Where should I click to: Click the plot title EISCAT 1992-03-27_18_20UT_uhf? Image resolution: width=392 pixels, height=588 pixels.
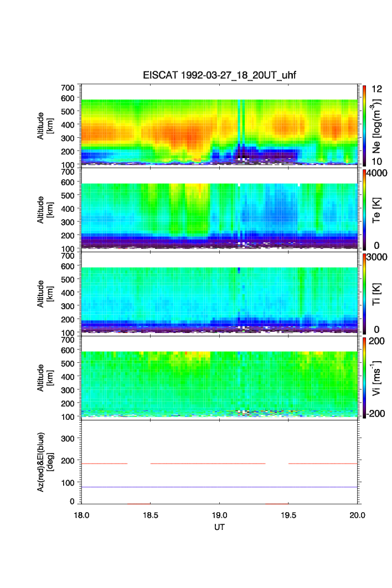219,75
